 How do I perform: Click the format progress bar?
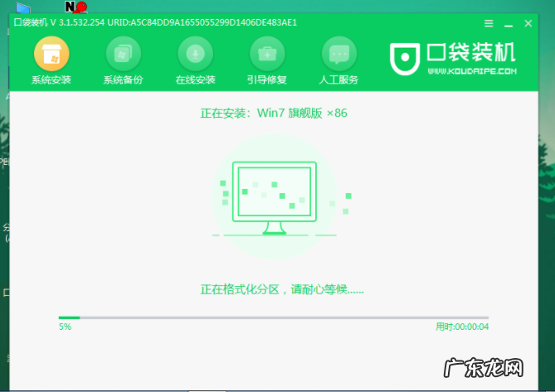pos(274,317)
